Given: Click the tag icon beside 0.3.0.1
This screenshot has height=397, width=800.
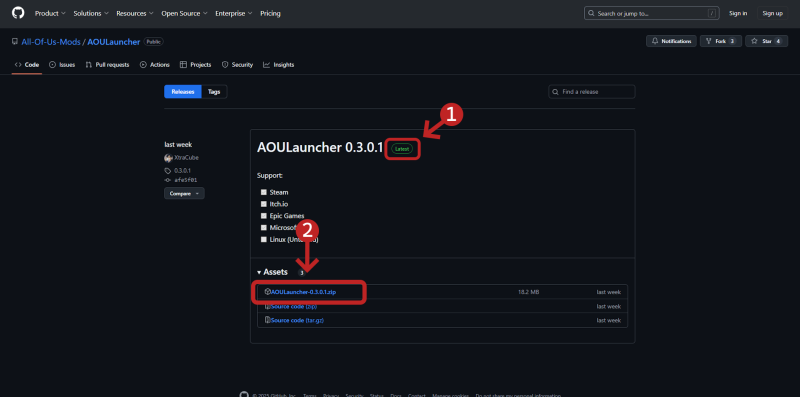Looking at the screenshot, I should pos(168,171).
